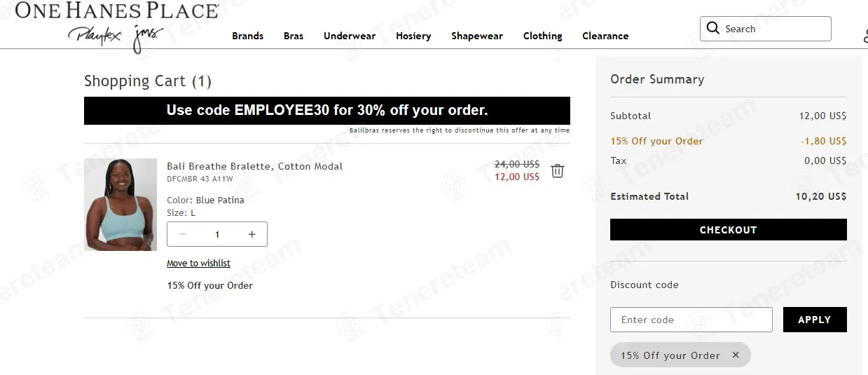Remove the 15% Off your Order coupon
This screenshot has width=868, height=375.
click(x=736, y=355)
